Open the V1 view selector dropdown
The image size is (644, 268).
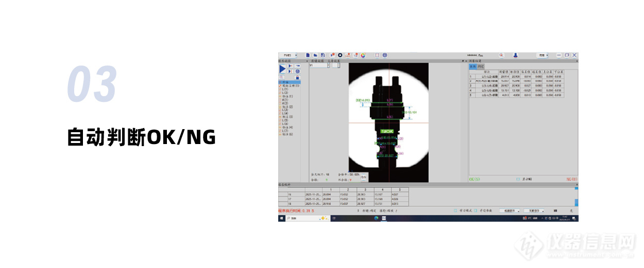(x=320, y=65)
